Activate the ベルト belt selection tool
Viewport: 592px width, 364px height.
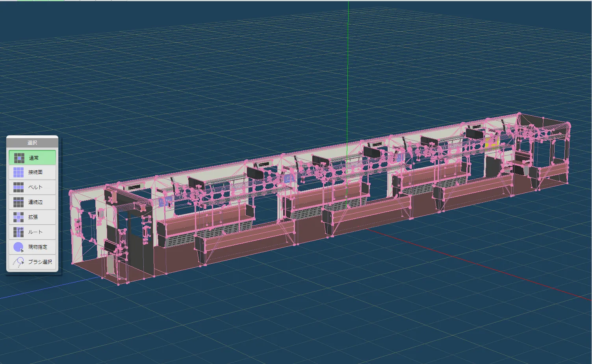tap(32, 187)
